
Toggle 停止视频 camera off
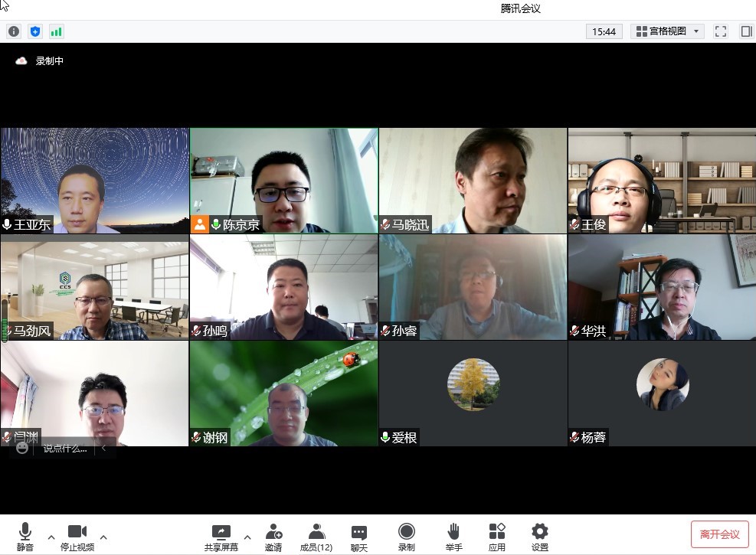point(77,537)
